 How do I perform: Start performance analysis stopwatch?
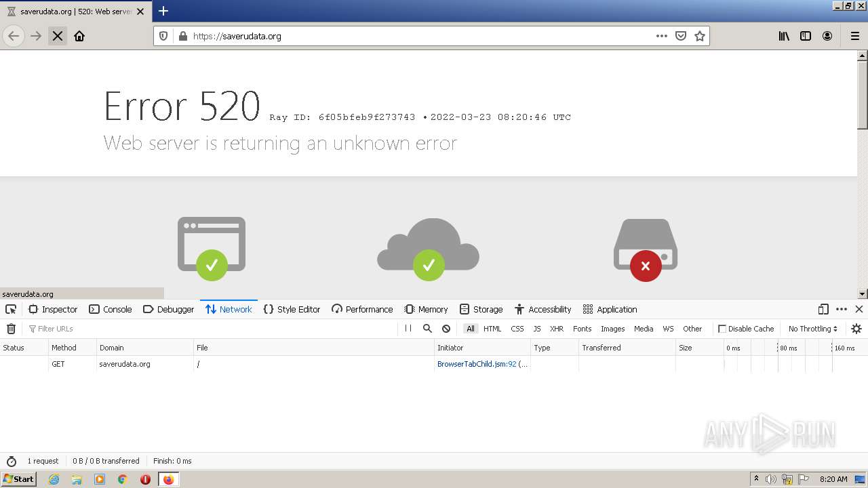[11, 461]
